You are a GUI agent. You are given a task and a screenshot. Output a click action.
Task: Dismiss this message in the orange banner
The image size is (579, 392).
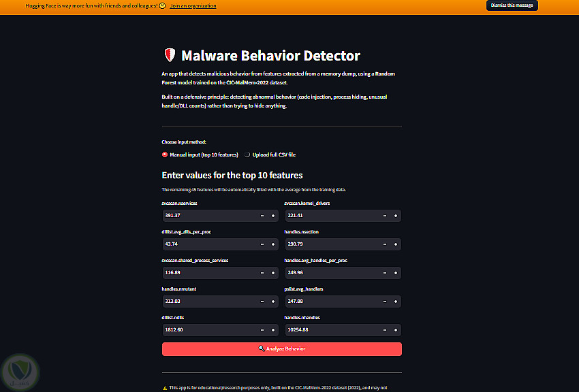pyautogui.click(x=512, y=5)
